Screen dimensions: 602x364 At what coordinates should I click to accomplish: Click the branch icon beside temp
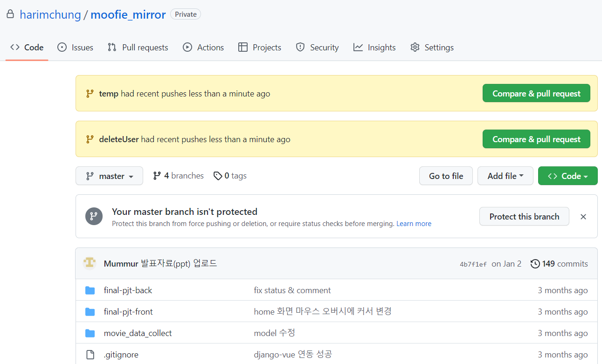click(90, 94)
